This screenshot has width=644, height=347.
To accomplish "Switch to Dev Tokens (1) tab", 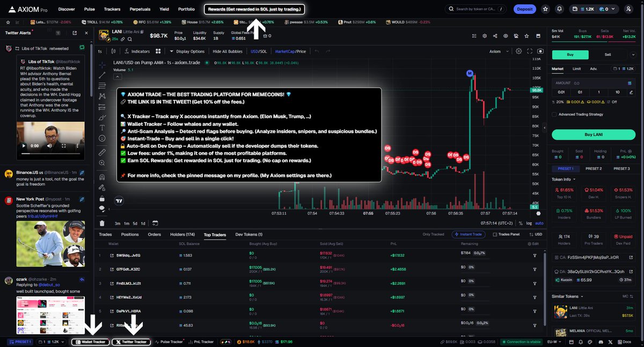I will (249, 235).
